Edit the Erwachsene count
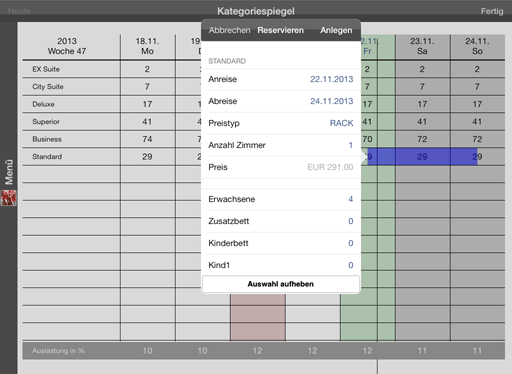The height and width of the screenshot is (374, 512). [x=281, y=199]
